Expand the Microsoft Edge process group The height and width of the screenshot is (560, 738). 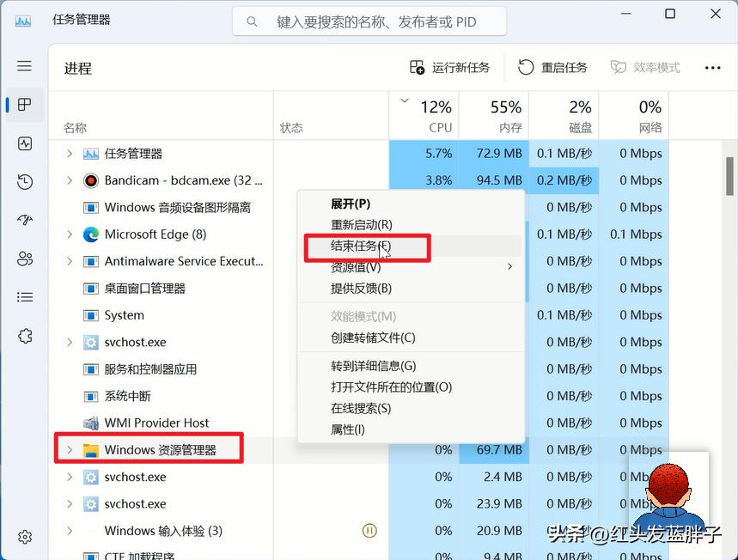click(70, 234)
